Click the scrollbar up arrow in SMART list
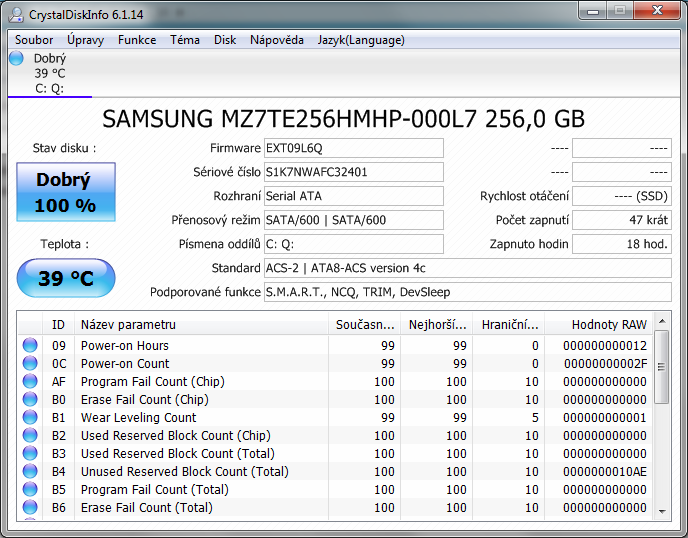The image size is (688, 538). pyautogui.click(x=662, y=324)
